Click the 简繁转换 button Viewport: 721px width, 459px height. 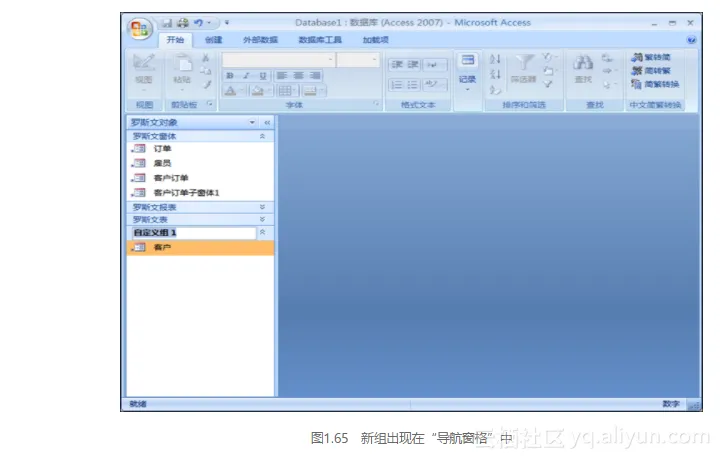(655, 84)
